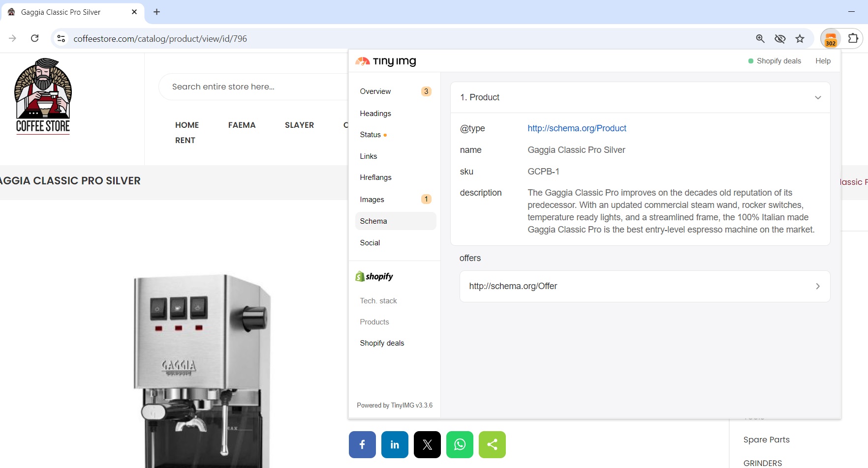This screenshot has width=868, height=468.
Task: Select SLAYER in the store navigation
Action: pos(299,125)
